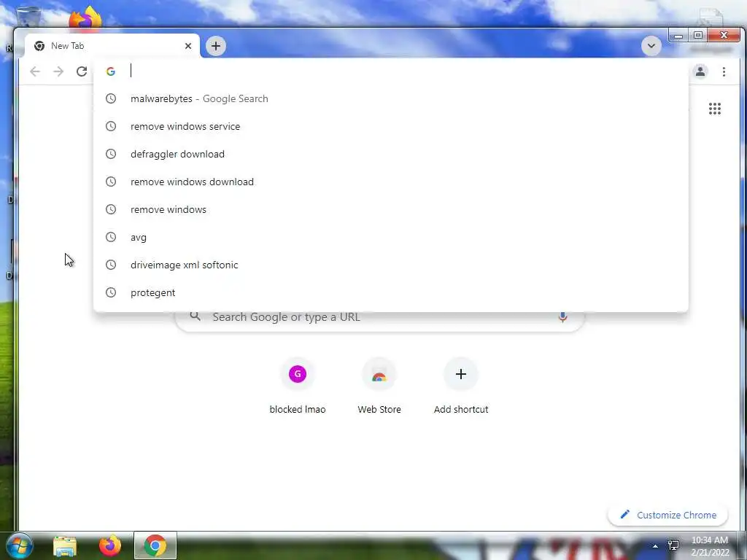Click the Customize Chrome button
Image resolution: width=747 pixels, height=560 pixels.
[x=668, y=515]
